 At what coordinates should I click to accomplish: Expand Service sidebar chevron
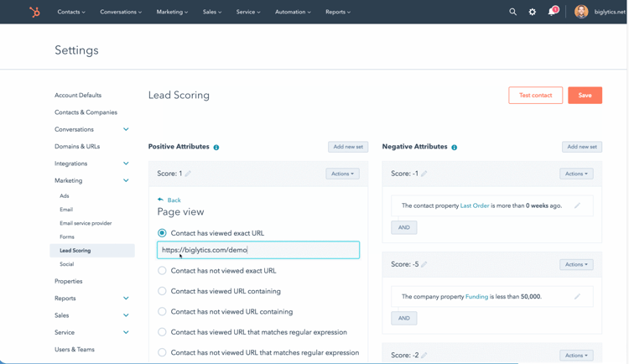[x=126, y=332]
